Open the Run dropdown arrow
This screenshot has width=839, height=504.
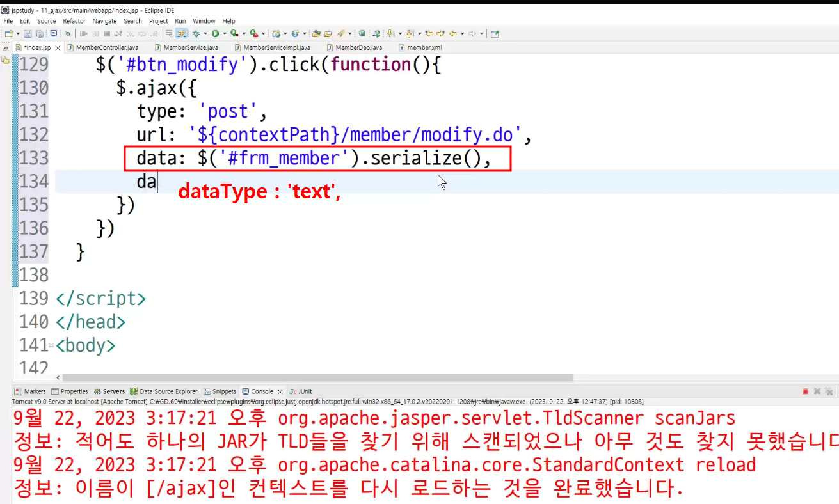(x=225, y=33)
